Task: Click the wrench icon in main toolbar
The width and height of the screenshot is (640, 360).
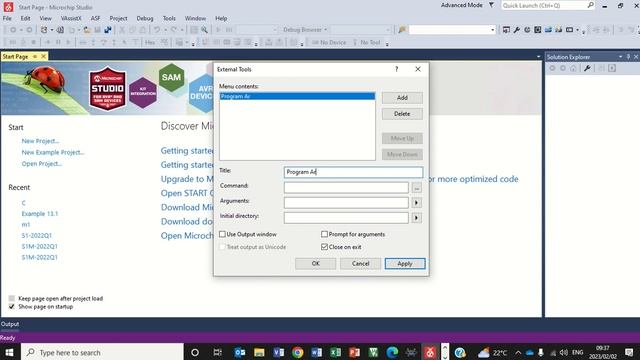Action: [x=517, y=30]
